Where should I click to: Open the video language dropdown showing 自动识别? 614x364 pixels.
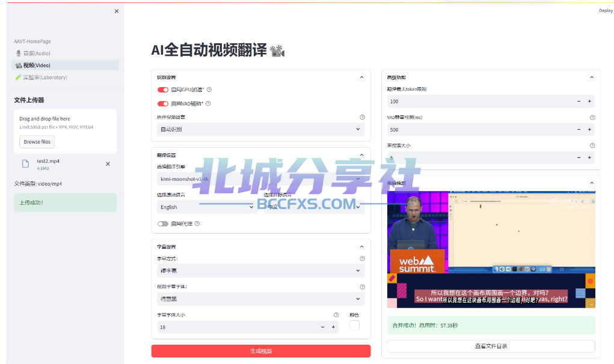point(260,129)
